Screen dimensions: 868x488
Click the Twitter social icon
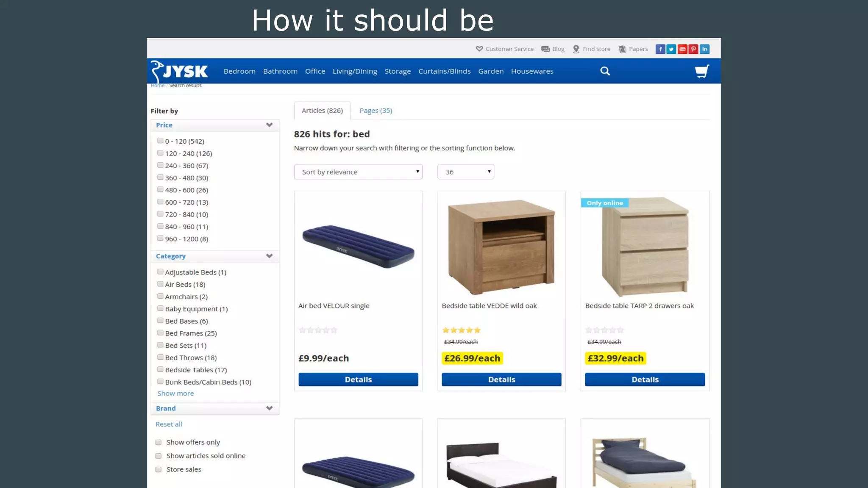671,49
